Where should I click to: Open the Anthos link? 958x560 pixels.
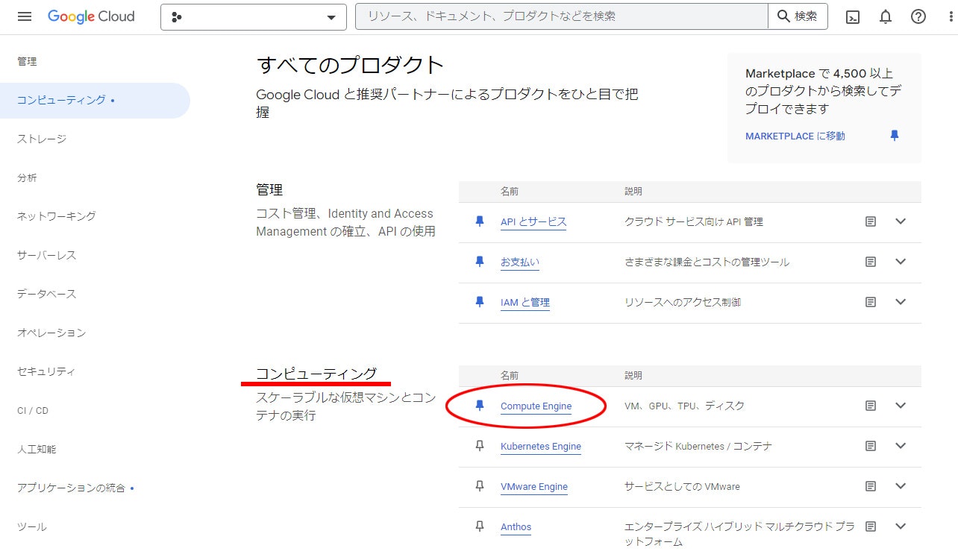click(x=516, y=526)
